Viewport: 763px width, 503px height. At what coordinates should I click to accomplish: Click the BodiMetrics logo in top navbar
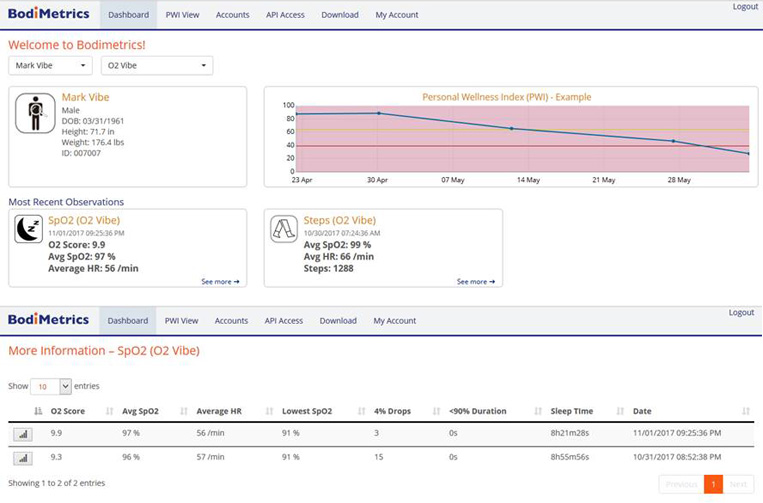coord(48,14)
